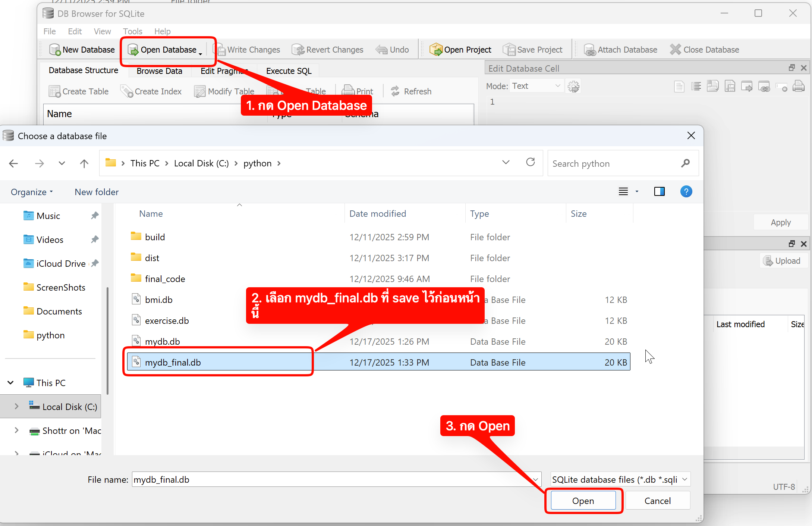Screen dimensions: 812x526
Task: Refresh the python folder listing
Action: [x=530, y=163]
